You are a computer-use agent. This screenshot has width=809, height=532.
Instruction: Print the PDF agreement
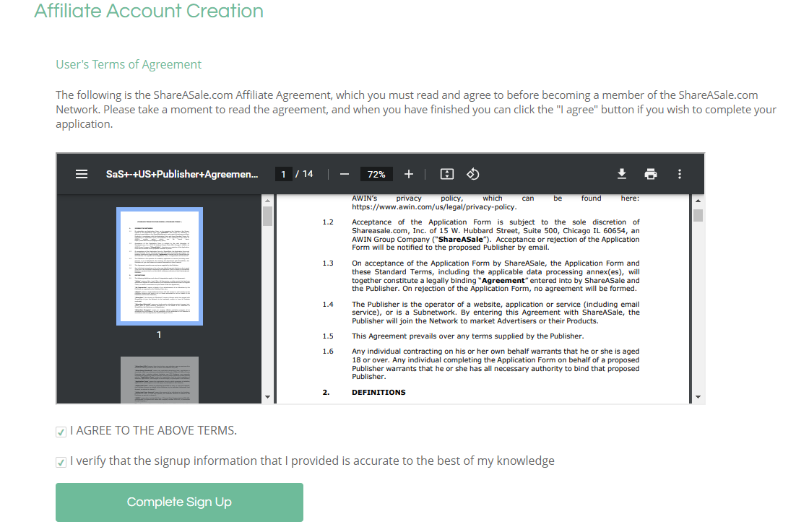click(651, 174)
